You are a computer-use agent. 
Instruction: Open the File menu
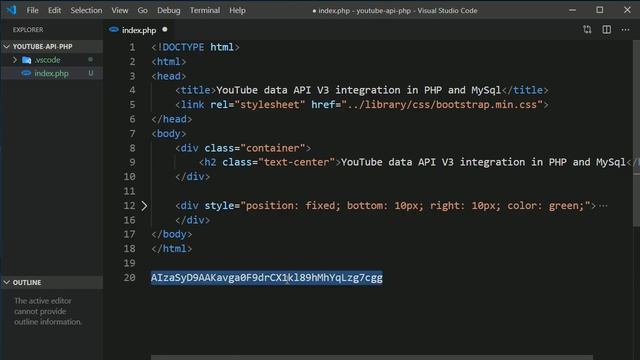(x=32, y=10)
